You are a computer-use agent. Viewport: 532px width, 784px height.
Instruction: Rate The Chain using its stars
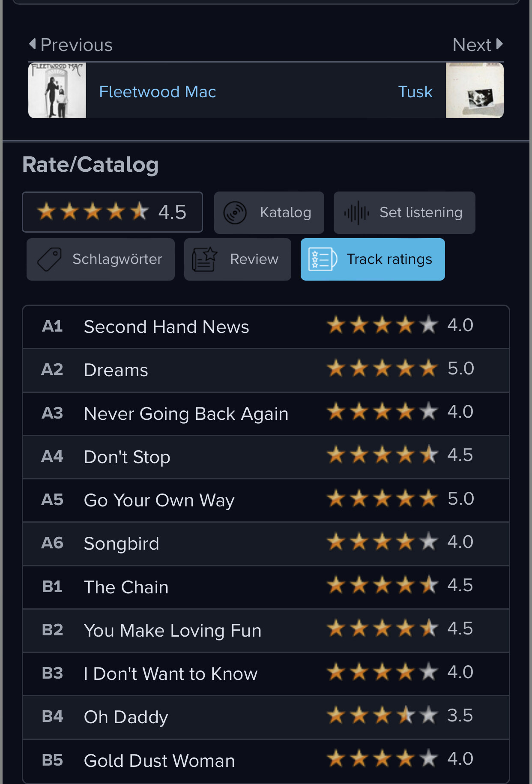pos(382,585)
